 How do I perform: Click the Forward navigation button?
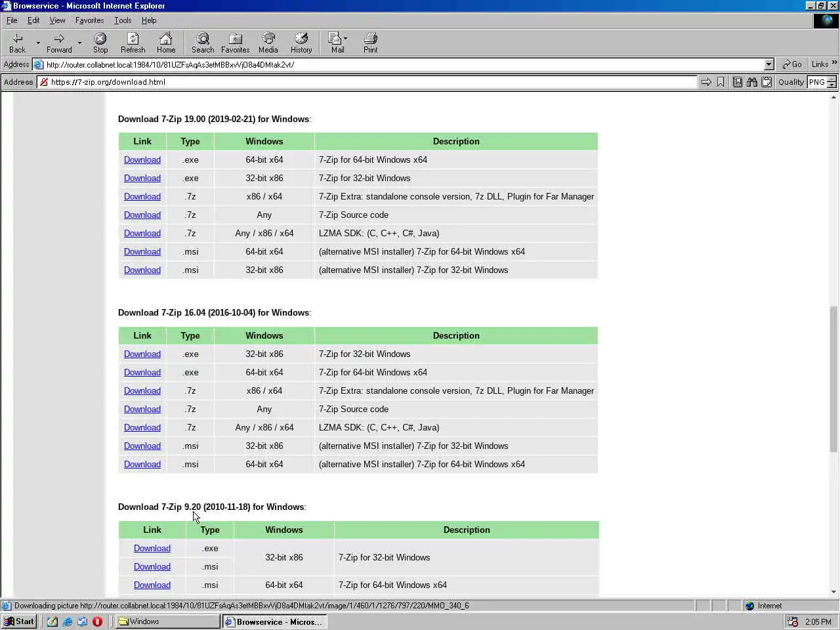[59, 43]
